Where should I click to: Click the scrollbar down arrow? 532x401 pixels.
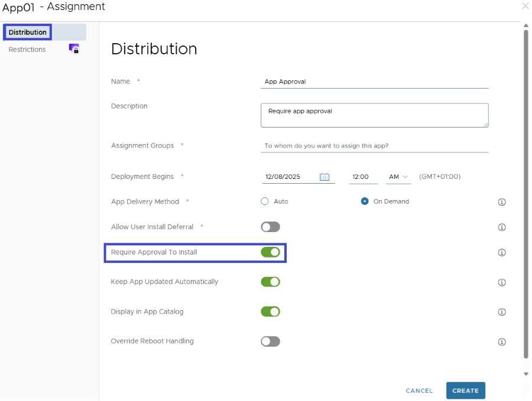point(526,374)
